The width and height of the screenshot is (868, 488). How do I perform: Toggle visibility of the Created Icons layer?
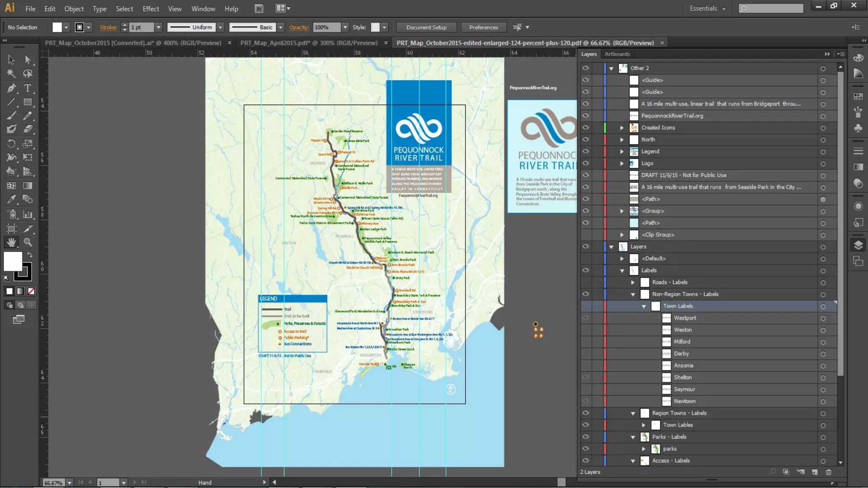pos(586,128)
